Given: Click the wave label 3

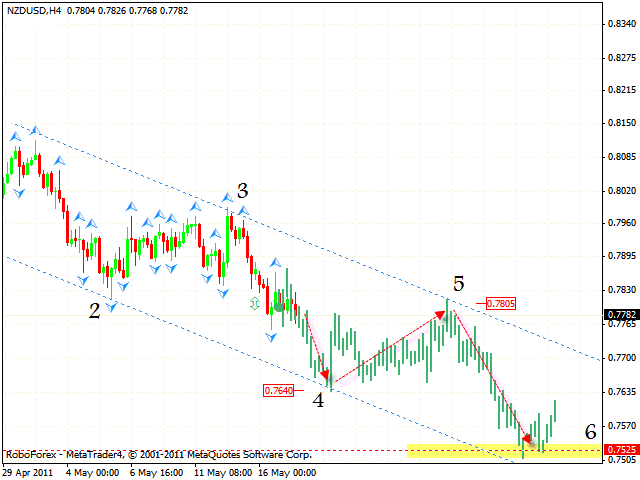Looking at the screenshot, I should (x=242, y=191).
